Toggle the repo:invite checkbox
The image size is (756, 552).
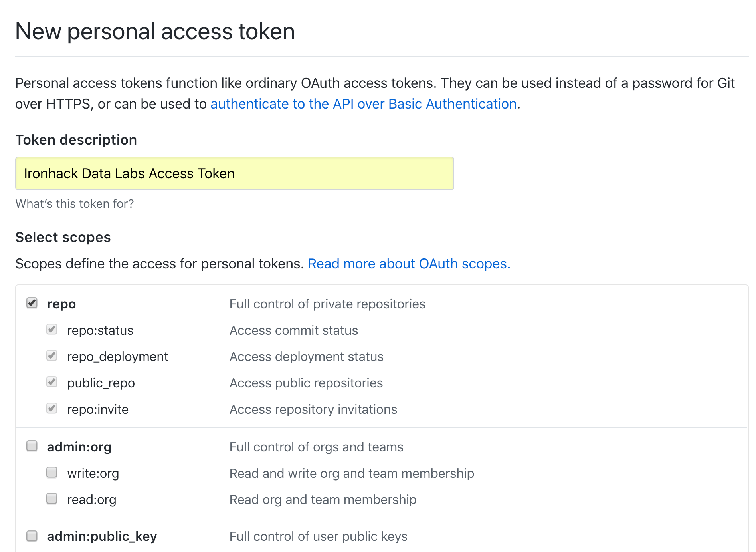52,409
